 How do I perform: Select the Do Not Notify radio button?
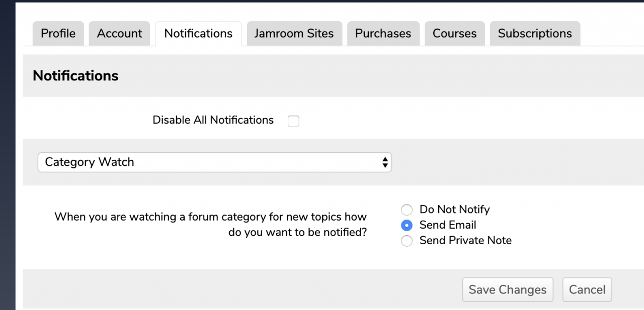407,210
